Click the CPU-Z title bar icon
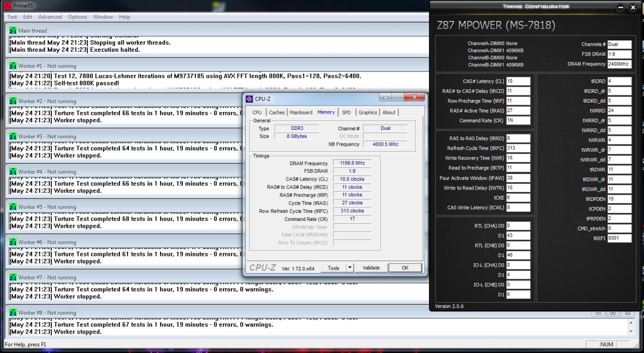This screenshot has height=353, width=644. point(249,99)
